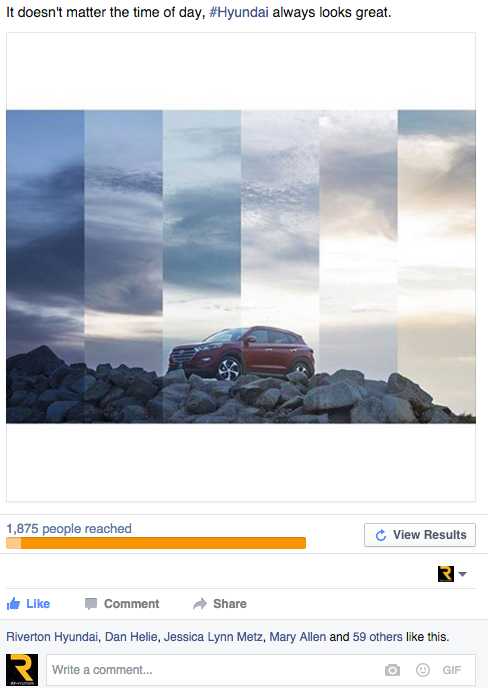Insert a GIF using the GIF icon
The image size is (488, 688).
452,670
